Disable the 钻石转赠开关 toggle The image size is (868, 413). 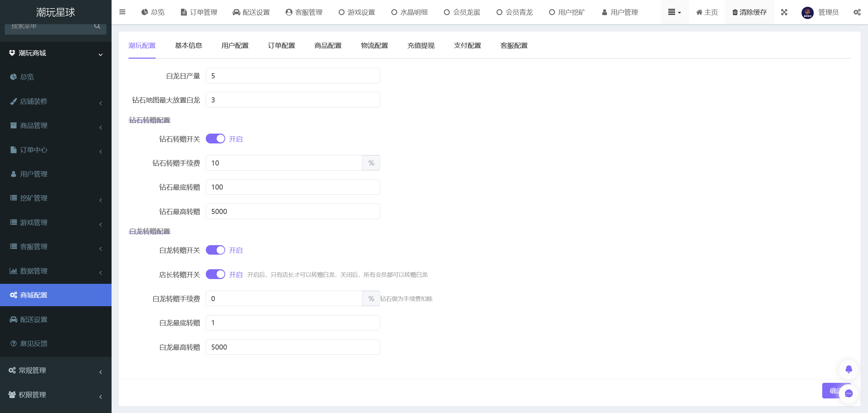pos(215,138)
